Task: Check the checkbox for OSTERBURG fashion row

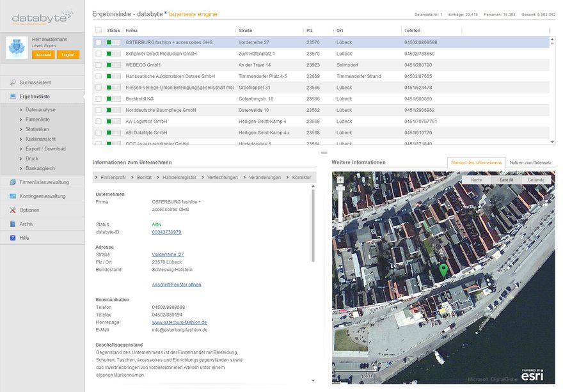Action: [97, 42]
